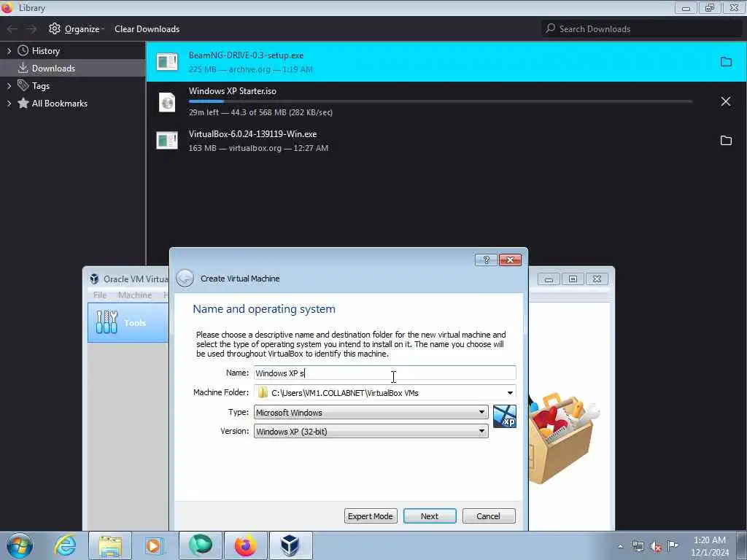This screenshot has width=747, height=560.
Task: Open the dialog help question mark
Action: [x=486, y=260]
